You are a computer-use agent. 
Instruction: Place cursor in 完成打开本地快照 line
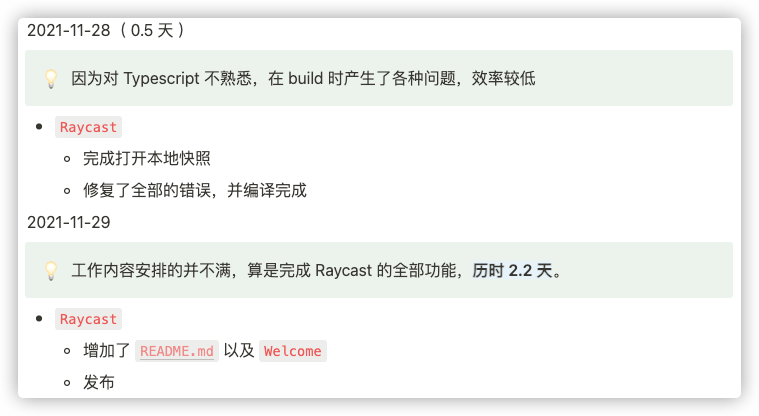tap(147, 158)
